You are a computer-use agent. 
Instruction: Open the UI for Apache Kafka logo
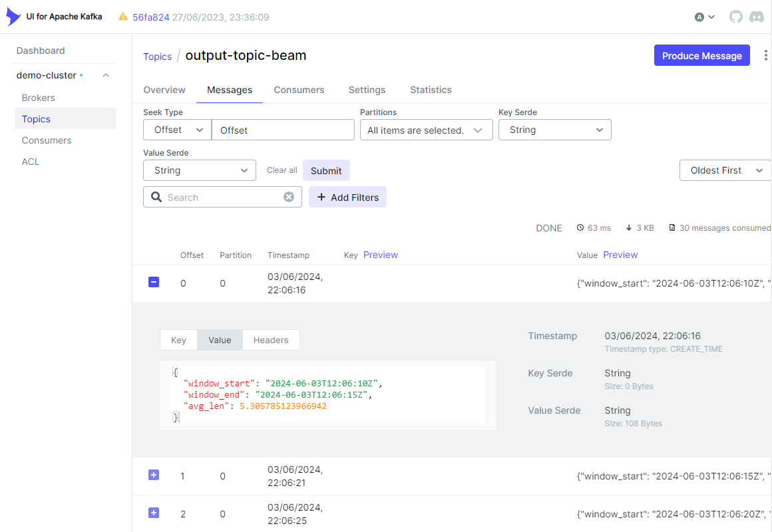12,17
